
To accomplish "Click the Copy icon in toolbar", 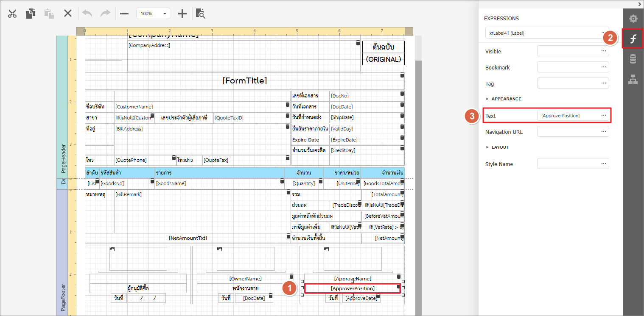I will tap(30, 14).
